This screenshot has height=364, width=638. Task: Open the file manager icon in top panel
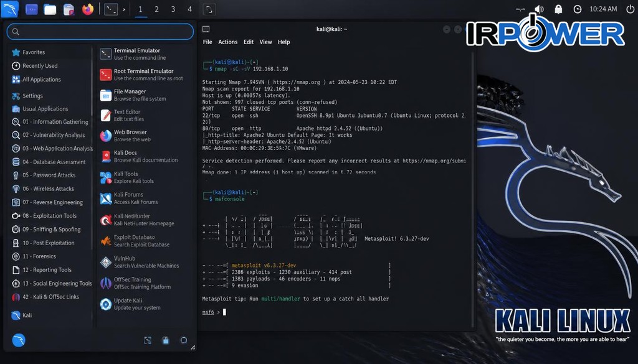pyautogui.click(x=50, y=9)
